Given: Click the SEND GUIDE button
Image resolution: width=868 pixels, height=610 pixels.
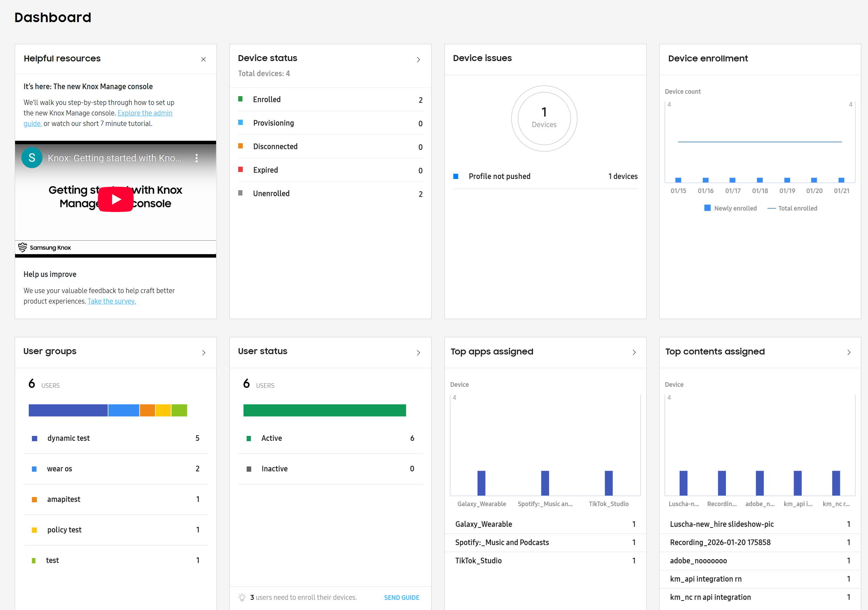Looking at the screenshot, I should [x=401, y=597].
